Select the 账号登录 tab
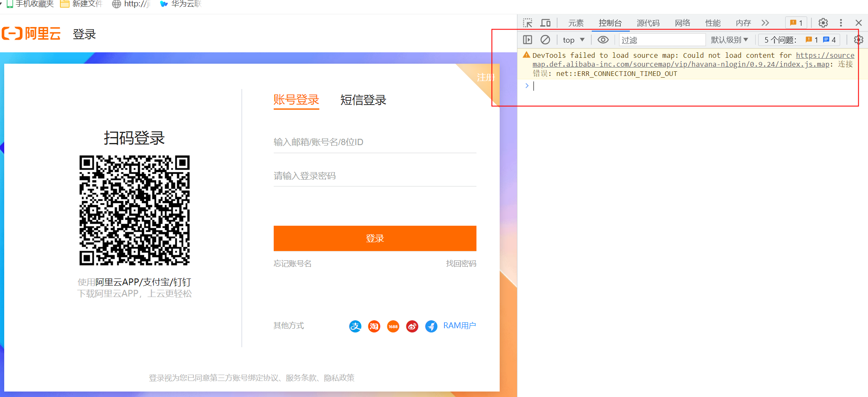 point(296,100)
